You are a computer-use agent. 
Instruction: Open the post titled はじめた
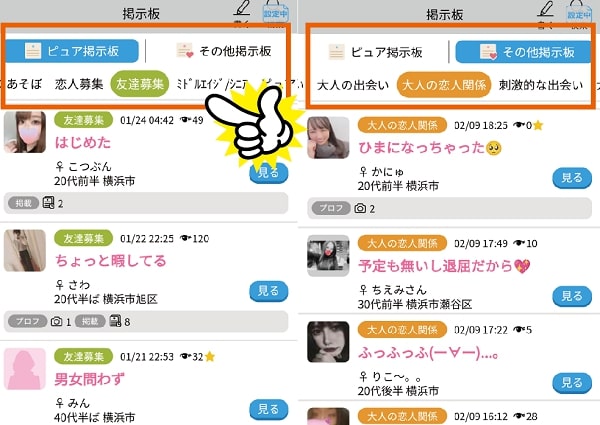pos(83,143)
